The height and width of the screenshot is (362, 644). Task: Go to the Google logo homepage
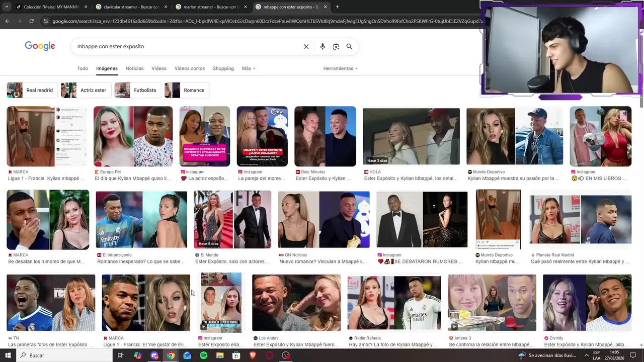[40, 46]
